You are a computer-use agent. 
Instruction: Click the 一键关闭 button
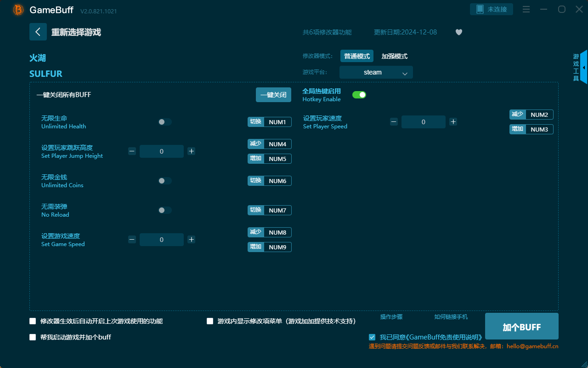[273, 94]
